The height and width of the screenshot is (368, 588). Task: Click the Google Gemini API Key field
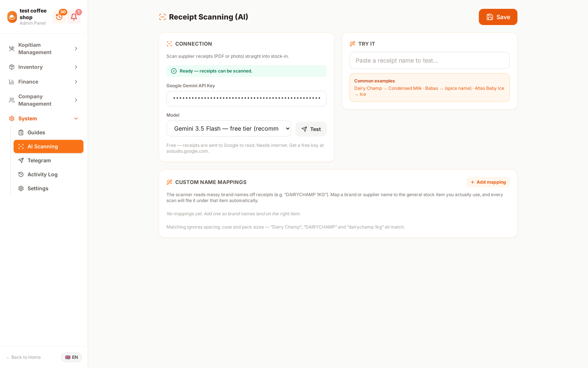pyautogui.click(x=246, y=98)
